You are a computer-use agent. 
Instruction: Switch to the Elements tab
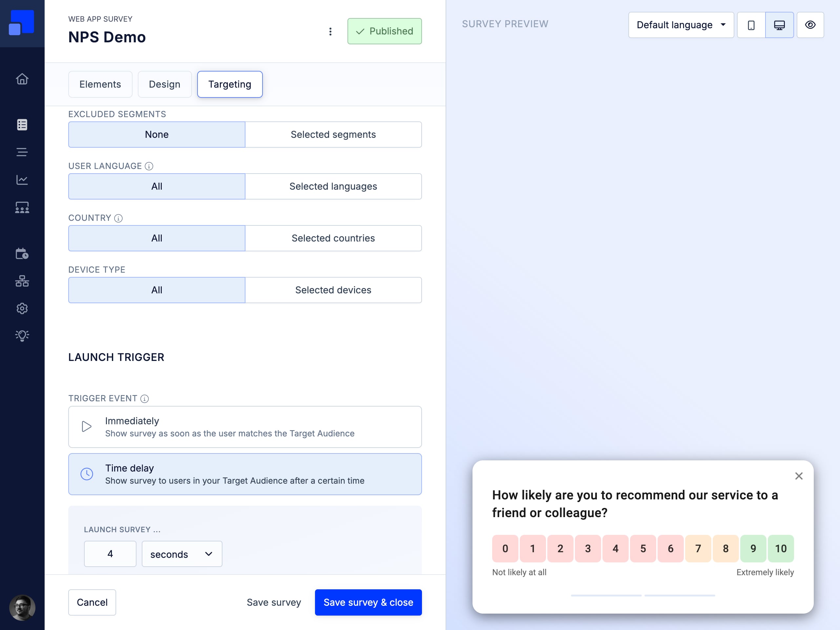[100, 84]
